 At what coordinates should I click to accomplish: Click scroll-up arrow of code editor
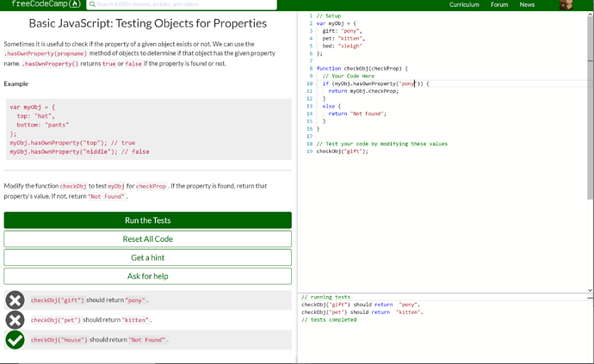pos(590,14)
